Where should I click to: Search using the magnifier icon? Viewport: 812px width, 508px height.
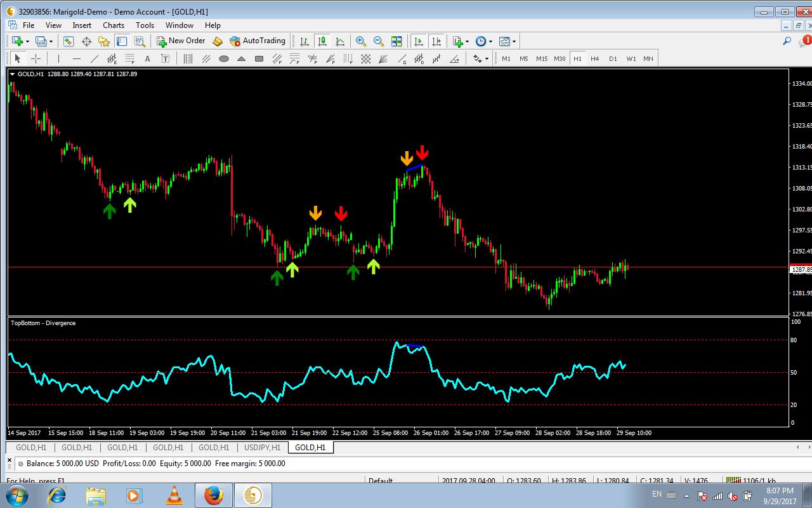coord(787,41)
